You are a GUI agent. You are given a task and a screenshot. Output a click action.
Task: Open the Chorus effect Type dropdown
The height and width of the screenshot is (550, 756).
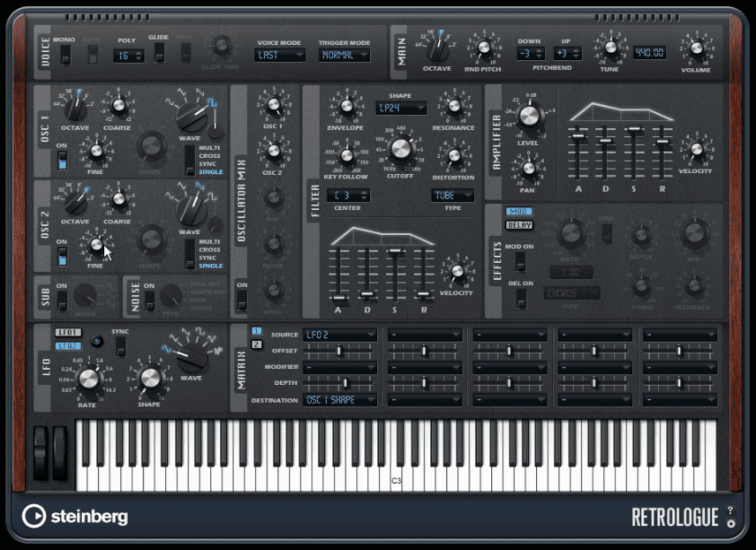point(571,293)
